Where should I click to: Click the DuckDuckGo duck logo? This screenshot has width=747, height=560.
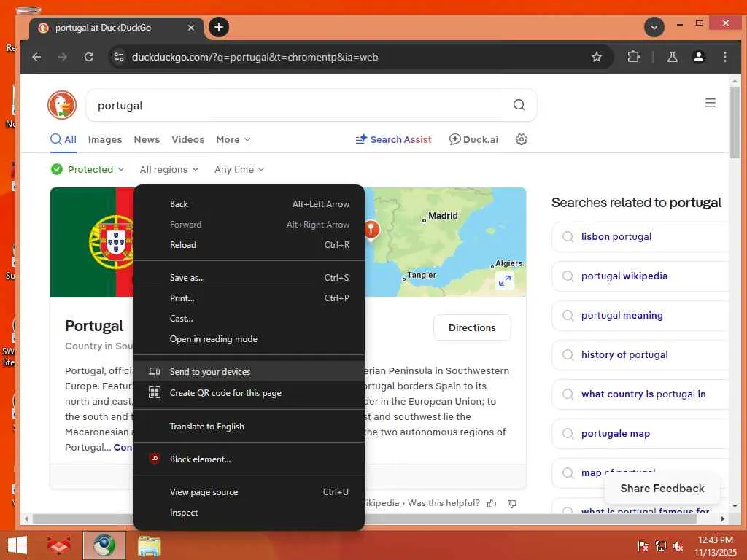coord(62,105)
